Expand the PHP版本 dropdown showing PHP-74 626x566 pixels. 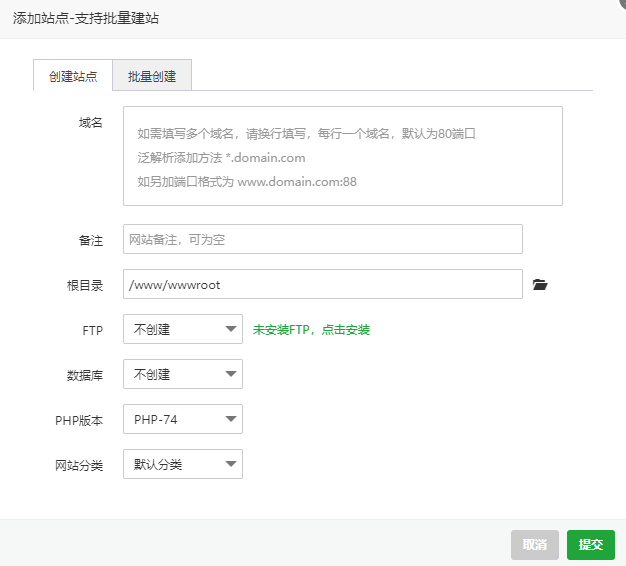coord(182,419)
